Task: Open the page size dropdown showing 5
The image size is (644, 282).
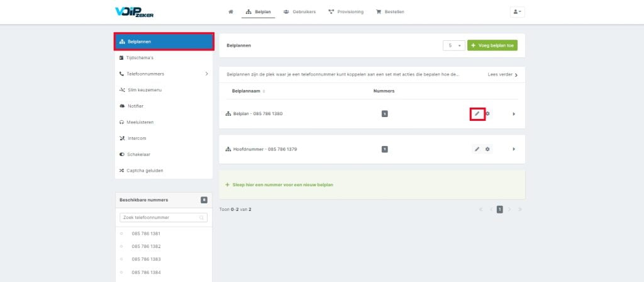Action: [454, 45]
